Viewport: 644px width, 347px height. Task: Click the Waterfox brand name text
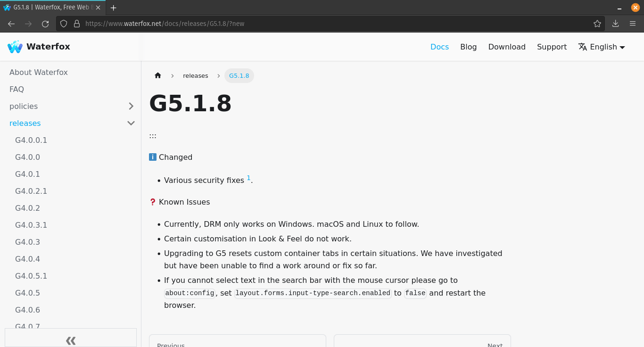48,47
